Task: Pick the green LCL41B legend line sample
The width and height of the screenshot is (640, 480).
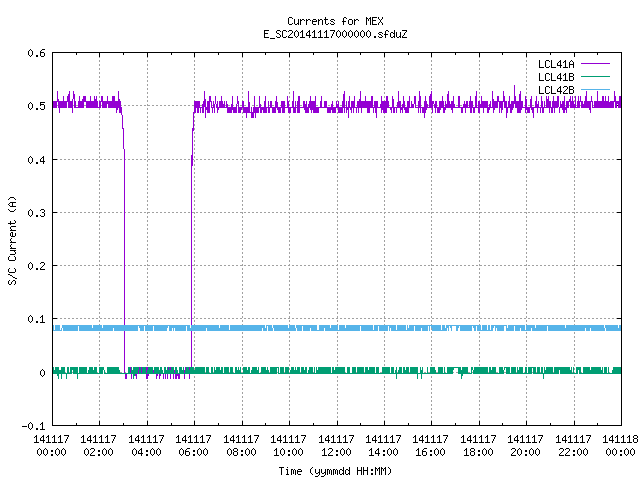Action: (595, 77)
